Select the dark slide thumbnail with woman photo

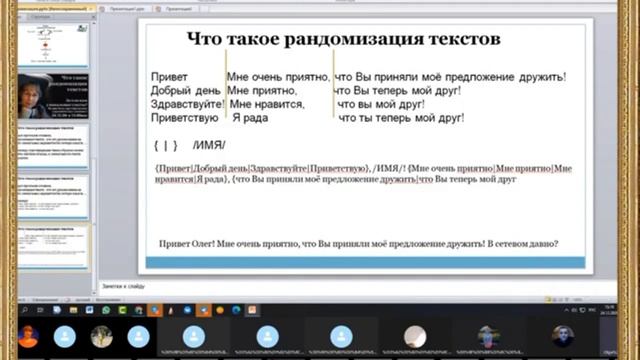point(53,96)
